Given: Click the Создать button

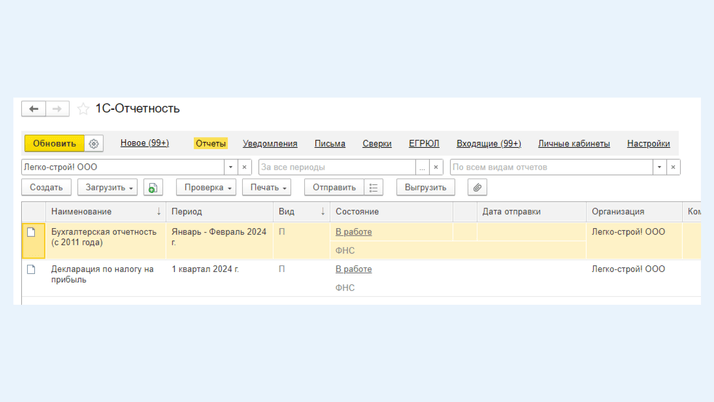Looking at the screenshot, I should coord(46,188).
